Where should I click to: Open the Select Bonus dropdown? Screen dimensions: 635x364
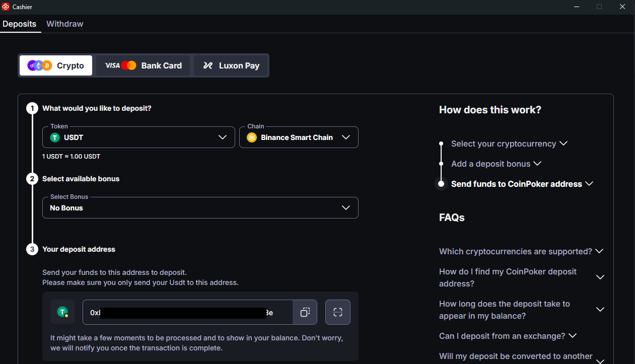point(200,208)
